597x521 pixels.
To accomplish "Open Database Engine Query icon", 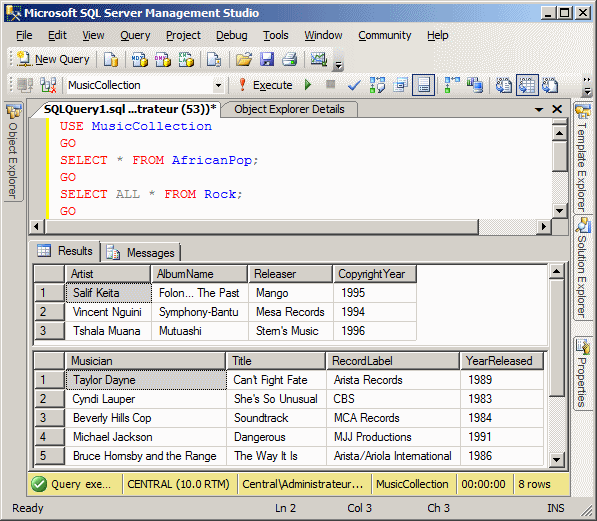I will [111, 59].
